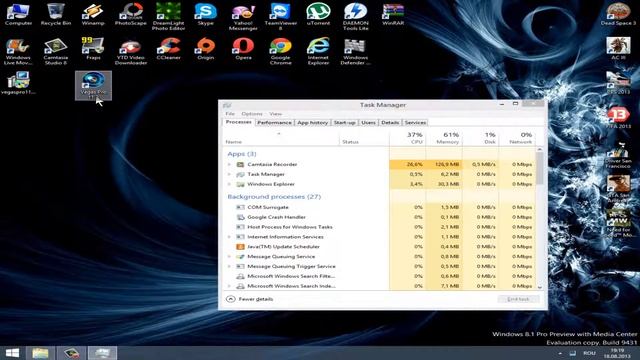The width and height of the screenshot is (640, 360).
Task: Sort processes by Name column
Action: (x=282, y=138)
